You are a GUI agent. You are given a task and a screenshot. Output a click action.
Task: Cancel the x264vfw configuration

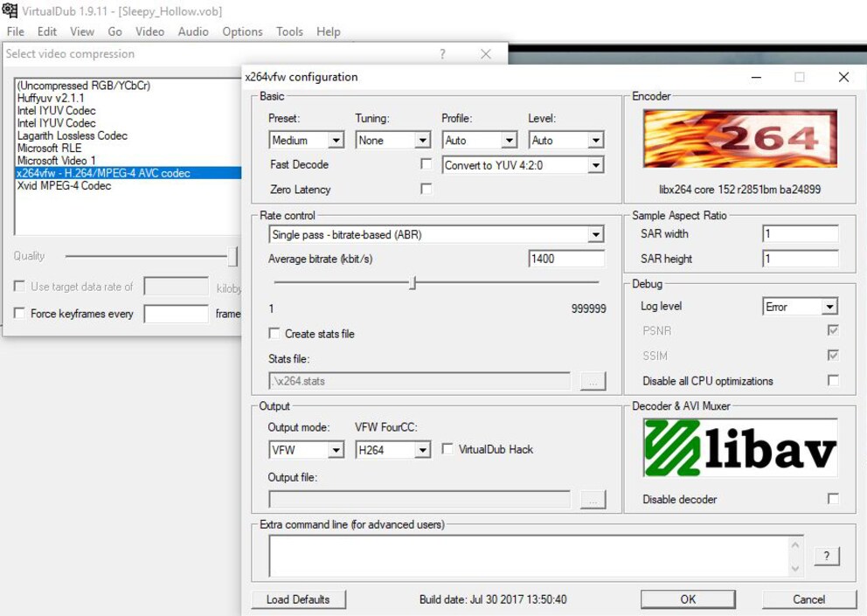tap(809, 599)
